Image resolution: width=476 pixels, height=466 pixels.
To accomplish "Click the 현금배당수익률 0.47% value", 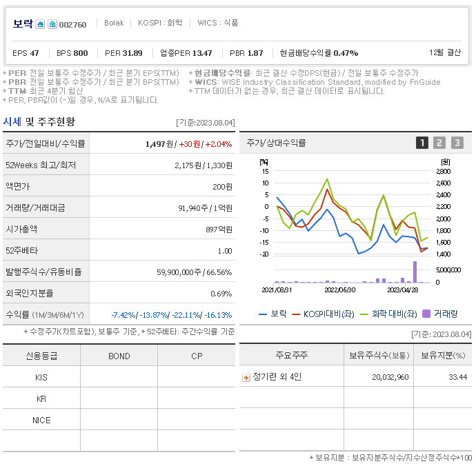I will coord(319,53).
